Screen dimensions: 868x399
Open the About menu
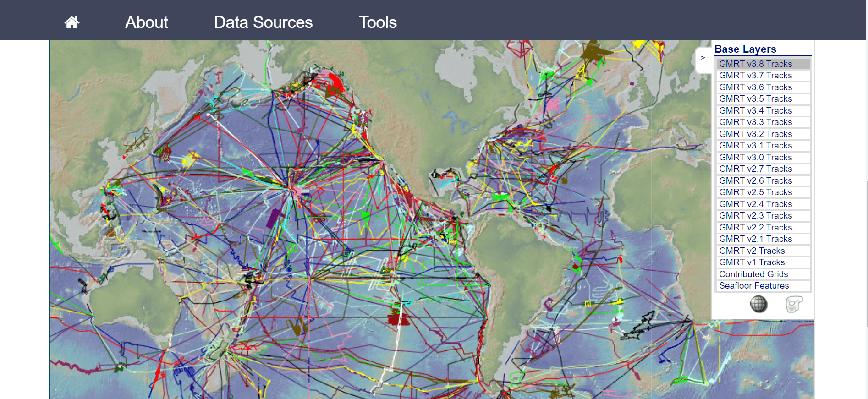tap(147, 22)
